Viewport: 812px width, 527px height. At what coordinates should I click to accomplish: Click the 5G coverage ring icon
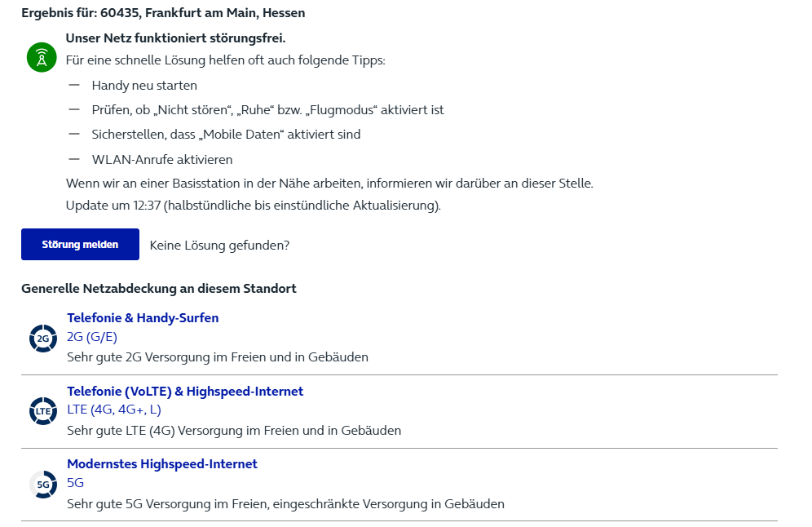tap(43, 485)
